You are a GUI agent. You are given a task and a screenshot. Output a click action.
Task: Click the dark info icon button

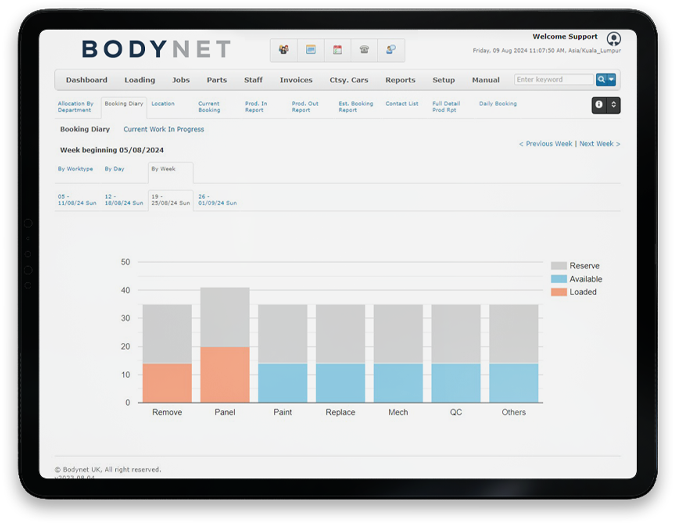tap(599, 105)
